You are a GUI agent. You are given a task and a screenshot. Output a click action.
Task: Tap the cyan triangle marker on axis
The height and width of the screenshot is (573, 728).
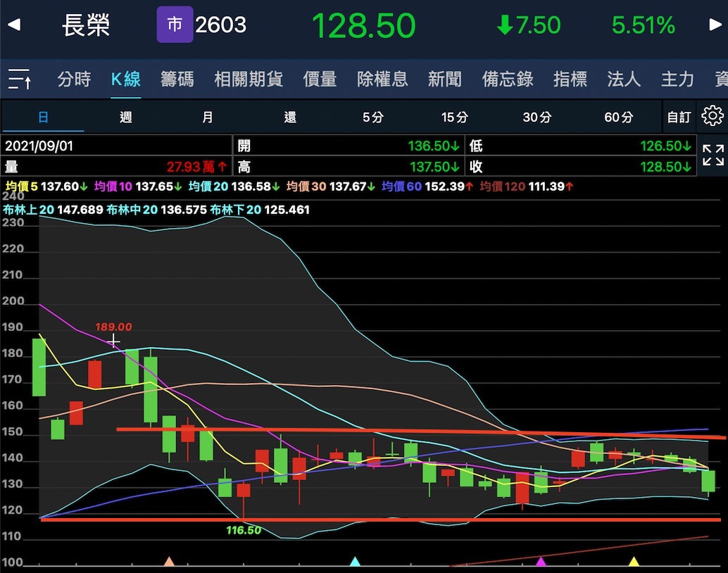click(355, 561)
